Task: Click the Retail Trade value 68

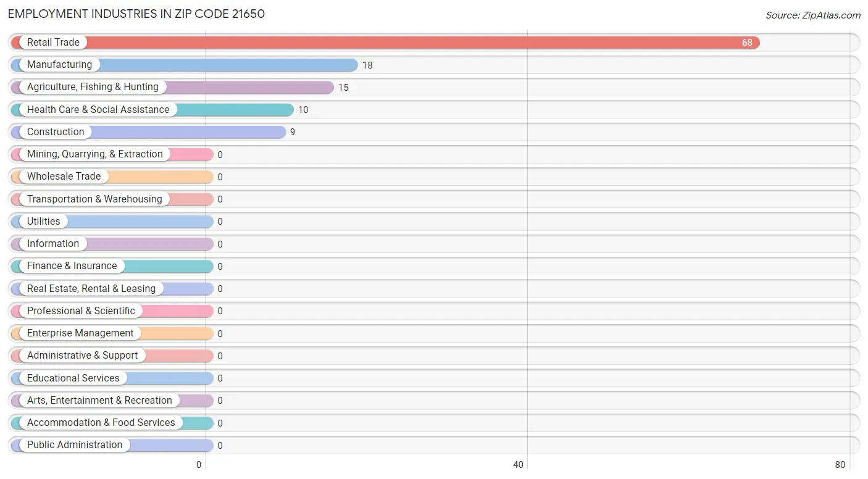Action: coord(747,43)
